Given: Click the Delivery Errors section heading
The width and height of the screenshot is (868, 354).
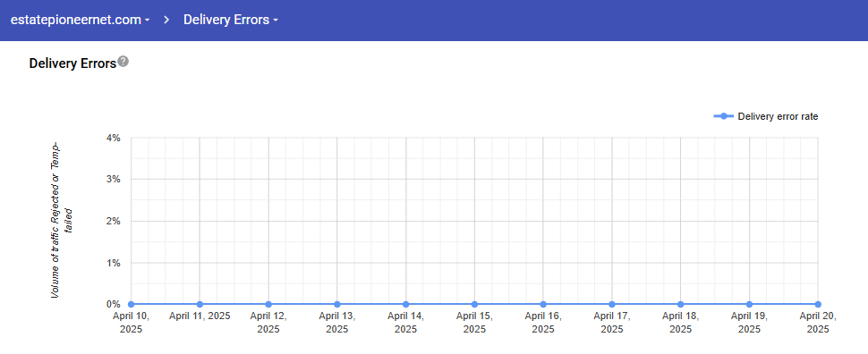Looking at the screenshot, I should tap(72, 63).
